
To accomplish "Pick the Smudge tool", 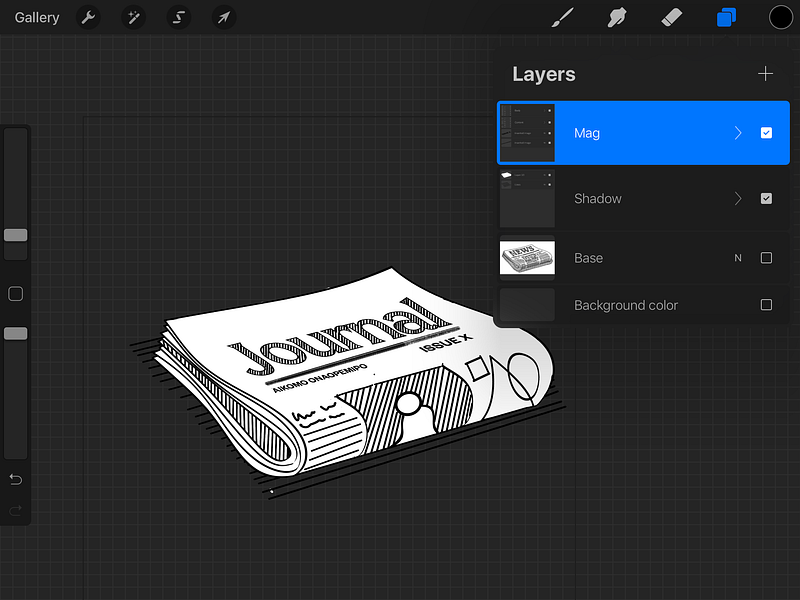I will [617, 17].
